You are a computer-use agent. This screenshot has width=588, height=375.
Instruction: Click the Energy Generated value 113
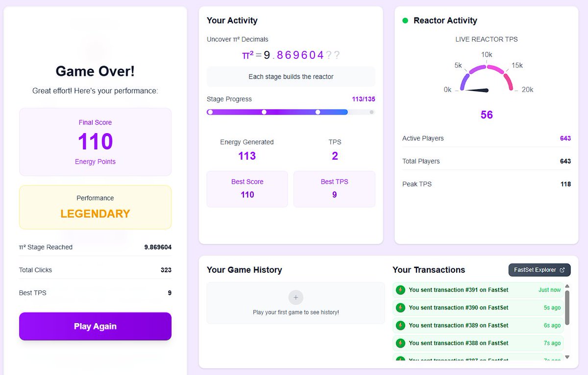[x=247, y=156]
